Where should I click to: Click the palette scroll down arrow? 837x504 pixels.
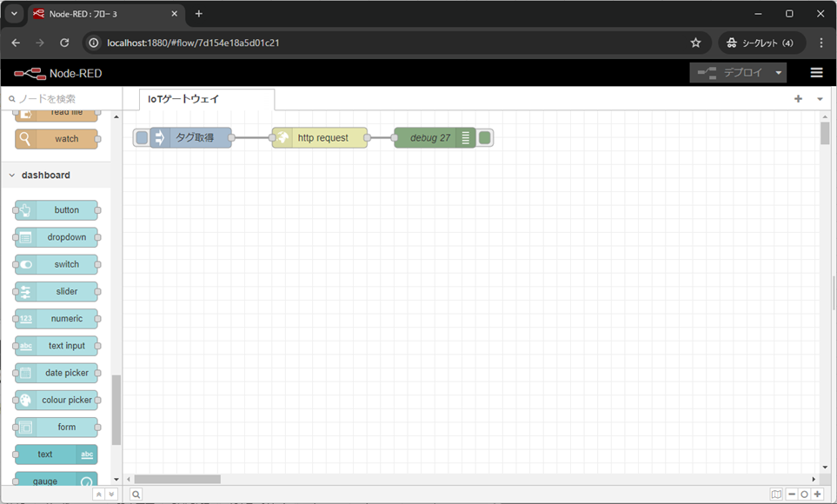point(116,480)
